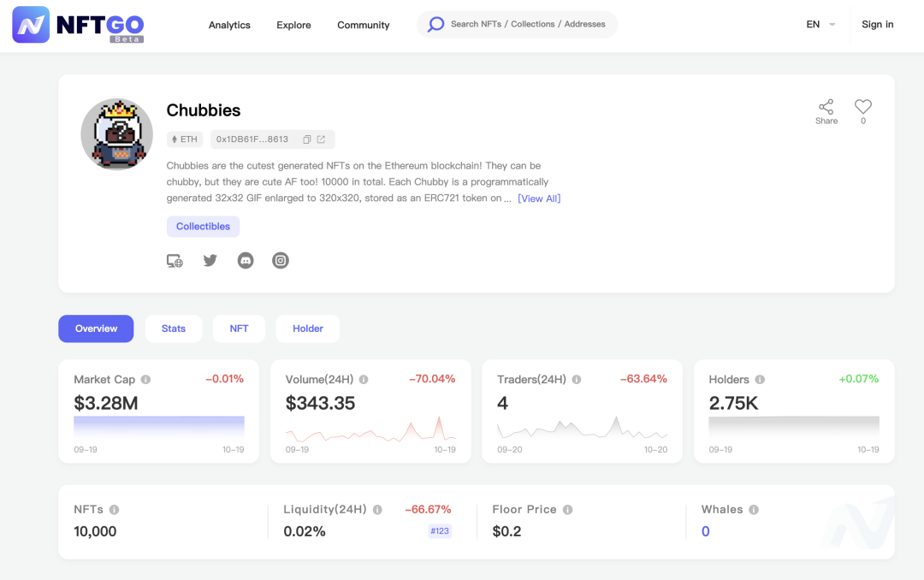Click the Collectibles tag button
This screenshot has width=924, height=580.
pyautogui.click(x=203, y=227)
